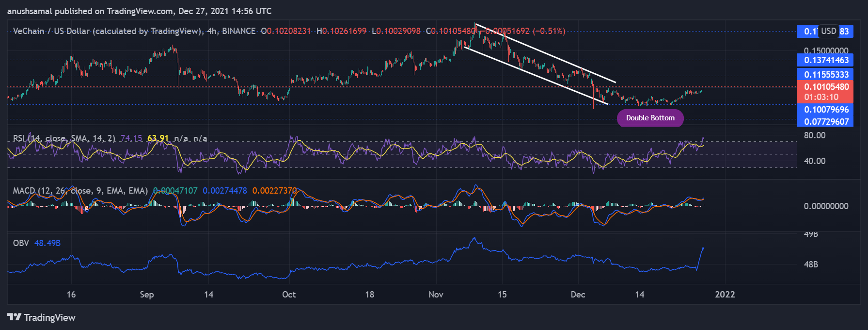The image size is (868, 330).
Task: Click the TradingView logo icon
Action: (15, 317)
